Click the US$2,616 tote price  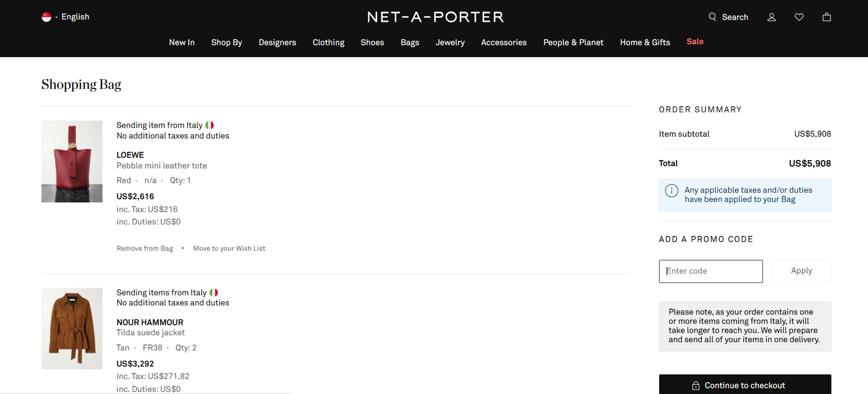point(135,196)
